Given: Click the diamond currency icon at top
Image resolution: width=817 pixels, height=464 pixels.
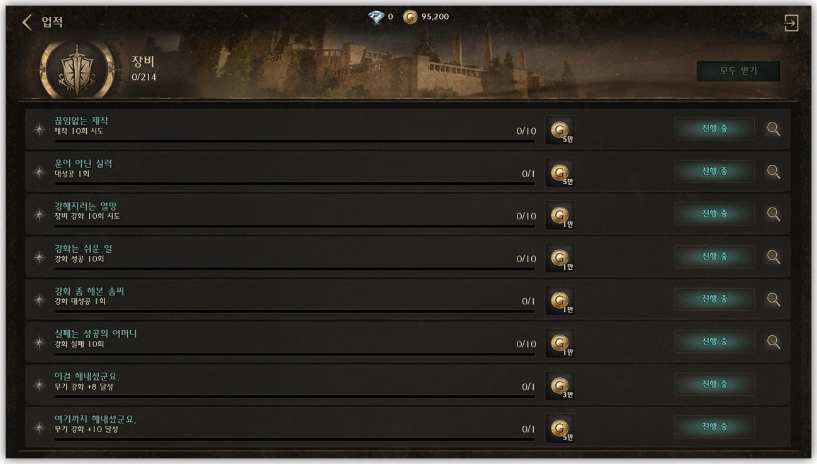Looking at the screenshot, I should tap(376, 17).
